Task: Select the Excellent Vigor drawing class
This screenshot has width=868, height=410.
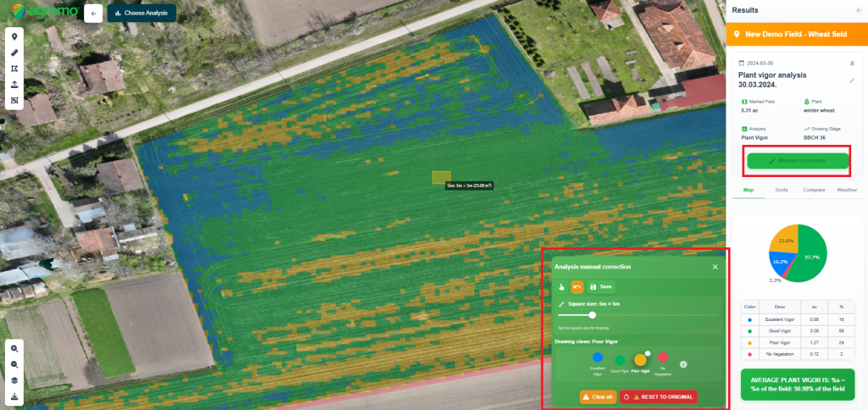Action: coord(598,358)
